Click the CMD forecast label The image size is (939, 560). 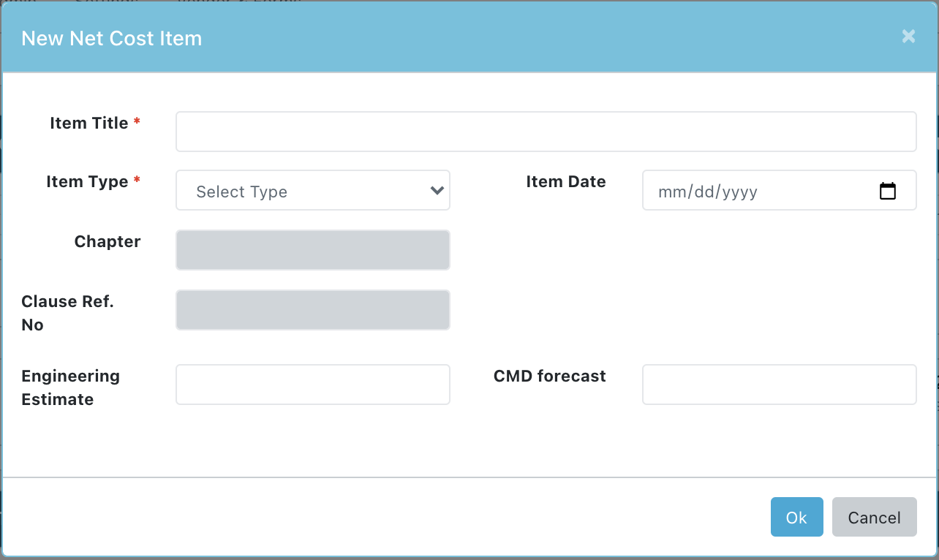click(x=550, y=376)
